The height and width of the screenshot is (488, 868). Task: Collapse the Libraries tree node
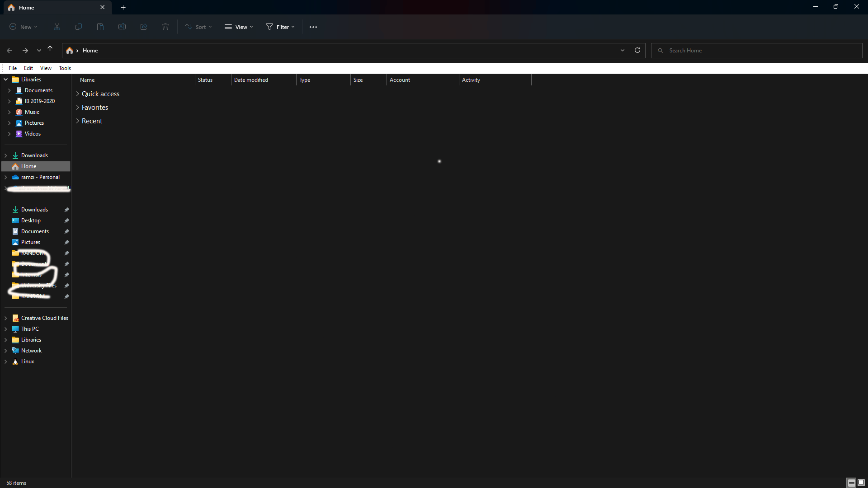point(6,80)
